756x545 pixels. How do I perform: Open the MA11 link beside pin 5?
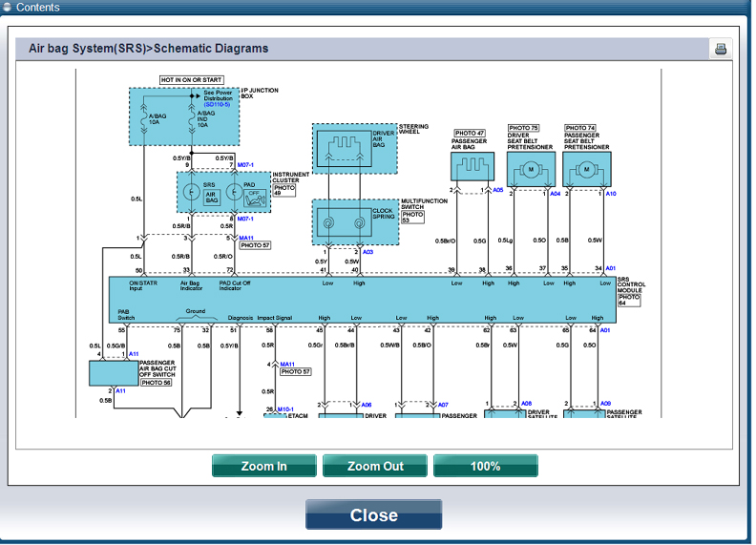coord(246,239)
